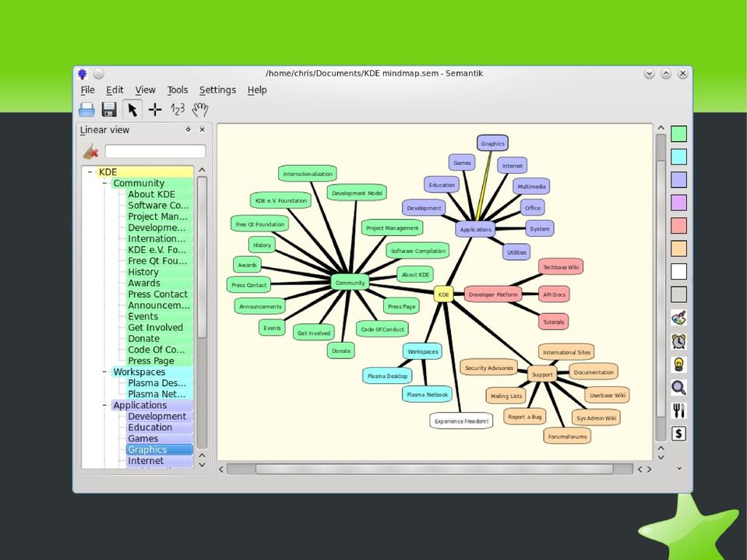The image size is (747, 560).
Task: Select Plasma Des... in the tree
Action: pos(159,383)
